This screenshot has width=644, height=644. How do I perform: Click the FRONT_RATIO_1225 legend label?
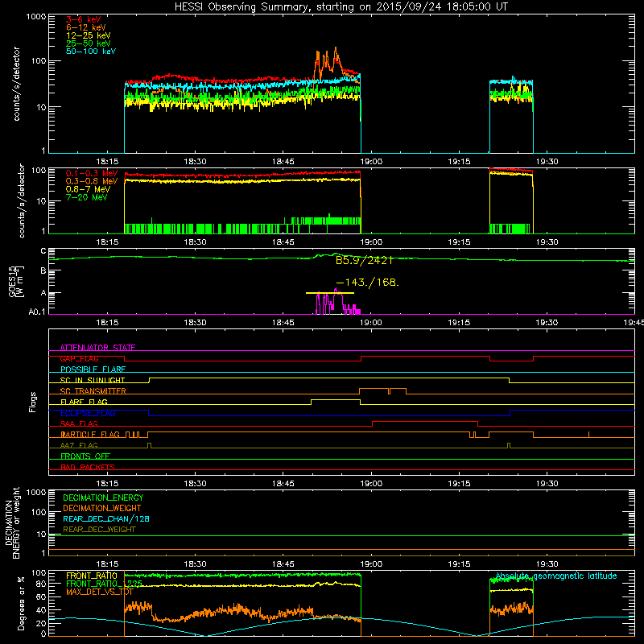105,584
